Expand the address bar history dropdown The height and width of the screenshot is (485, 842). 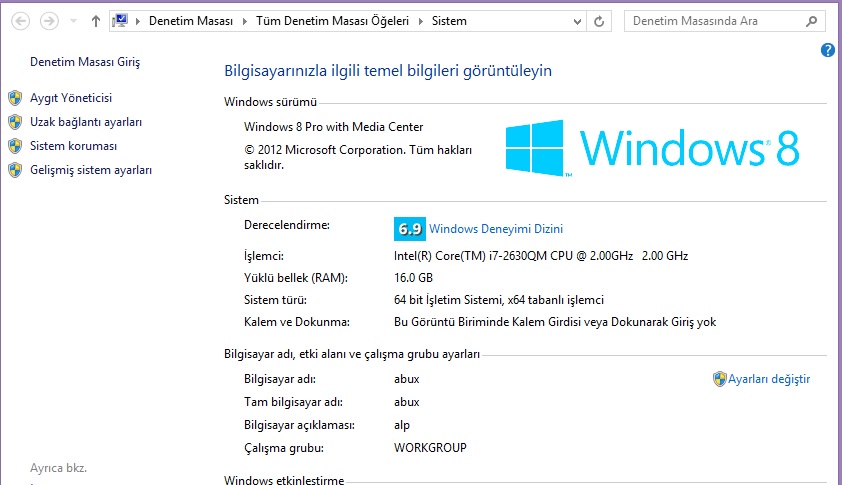[x=577, y=20]
